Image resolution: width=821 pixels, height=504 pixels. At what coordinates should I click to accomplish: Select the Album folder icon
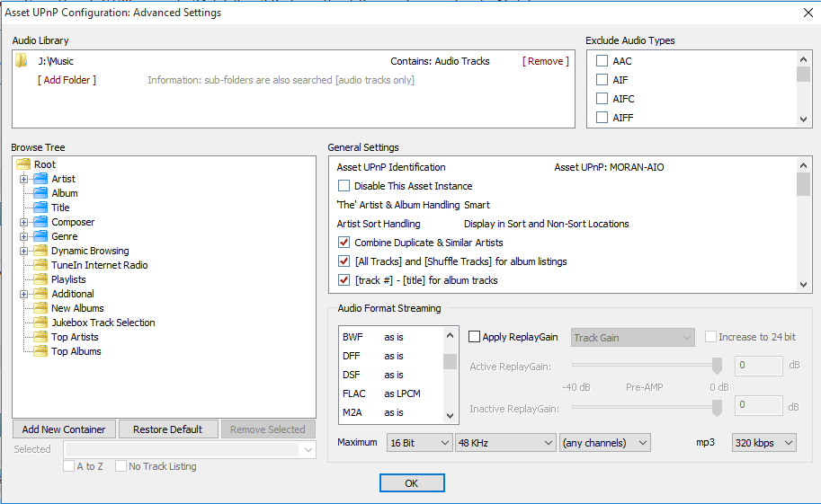click(x=40, y=193)
